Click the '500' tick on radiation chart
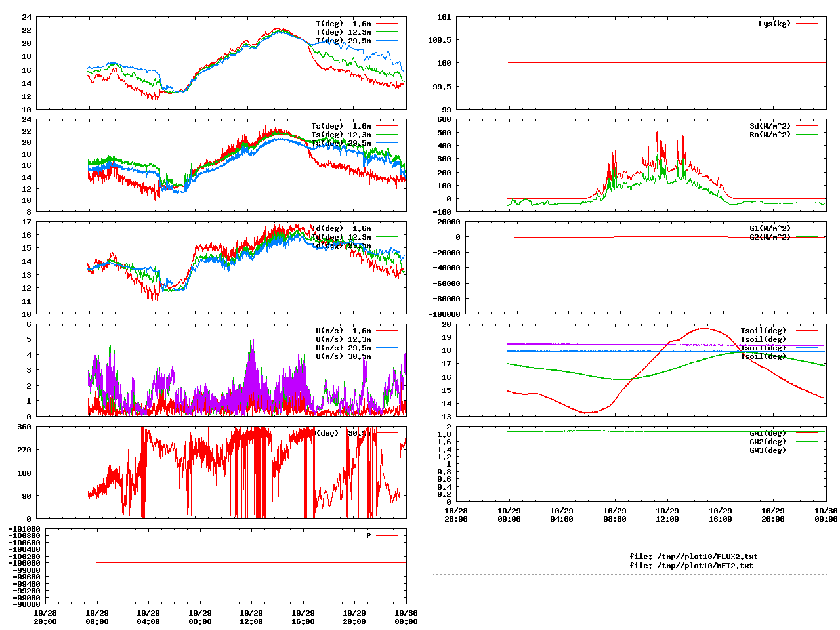The image size is (840, 630). point(444,133)
